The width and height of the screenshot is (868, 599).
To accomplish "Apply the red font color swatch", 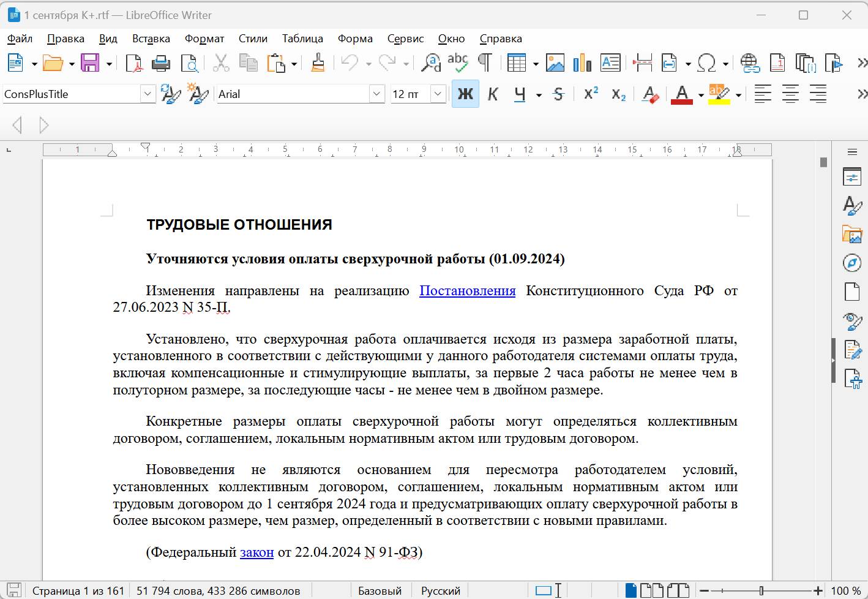I will coord(682,94).
